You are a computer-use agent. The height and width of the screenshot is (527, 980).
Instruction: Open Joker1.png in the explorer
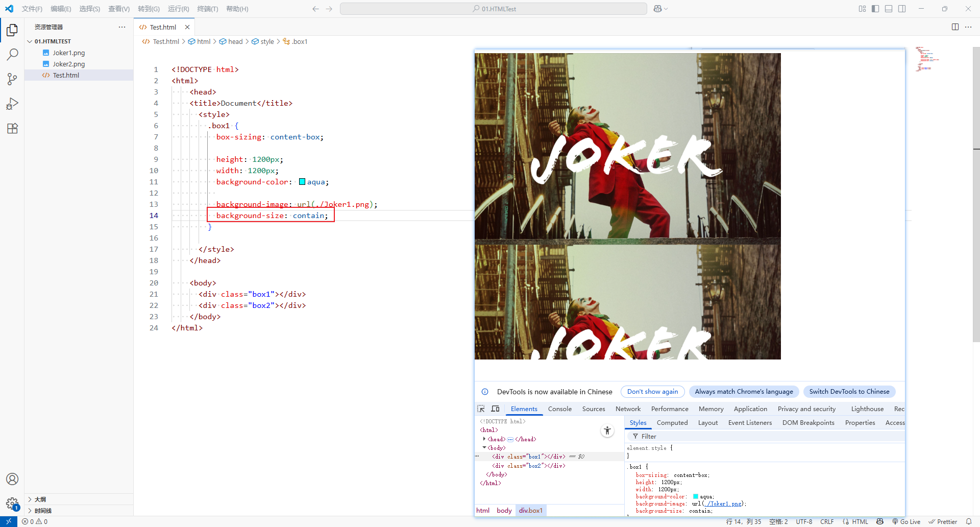(x=69, y=53)
